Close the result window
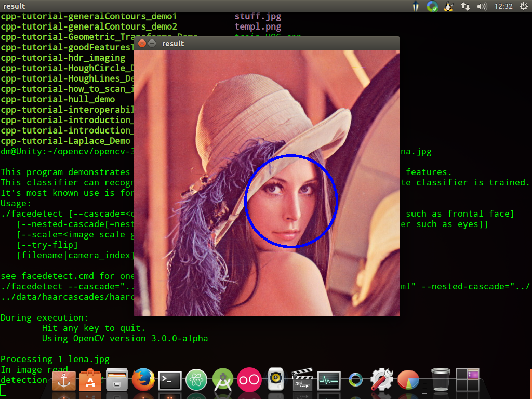Image resolution: width=532 pixels, height=399 pixels. coord(142,44)
